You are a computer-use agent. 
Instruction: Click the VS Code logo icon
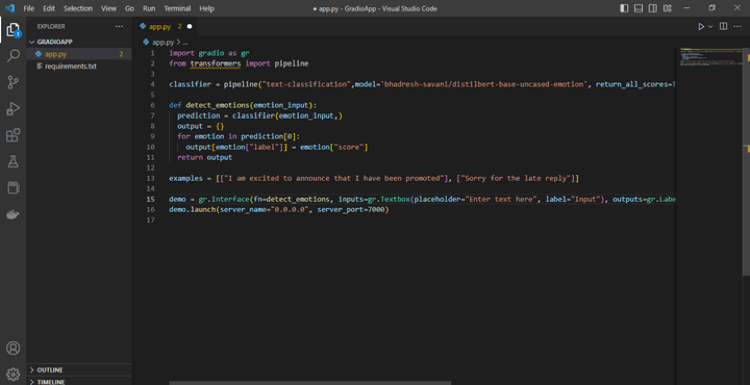10,8
